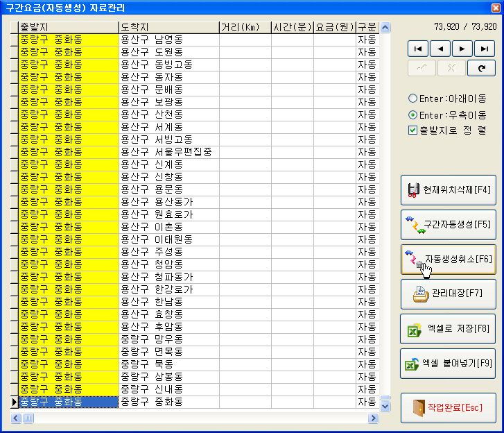The width and height of the screenshot is (504, 433).
Task: Click the 요금(원) column header
Action: (x=335, y=27)
